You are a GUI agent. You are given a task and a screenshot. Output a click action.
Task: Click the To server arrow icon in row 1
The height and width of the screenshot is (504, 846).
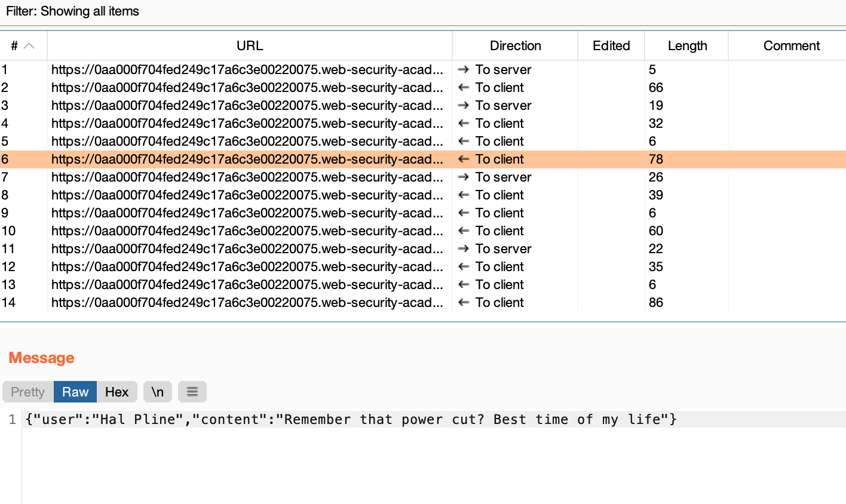(x=463, y=70)
